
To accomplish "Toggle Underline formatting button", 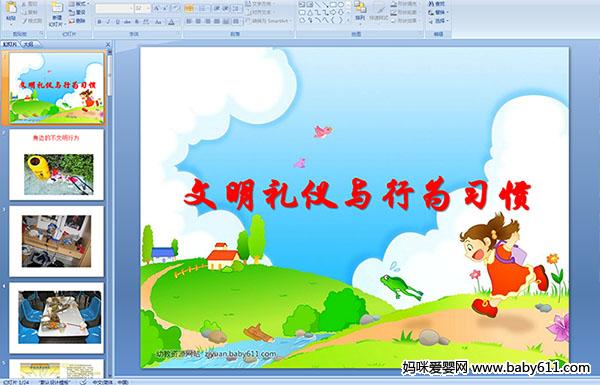I will (x=117, y=22).
